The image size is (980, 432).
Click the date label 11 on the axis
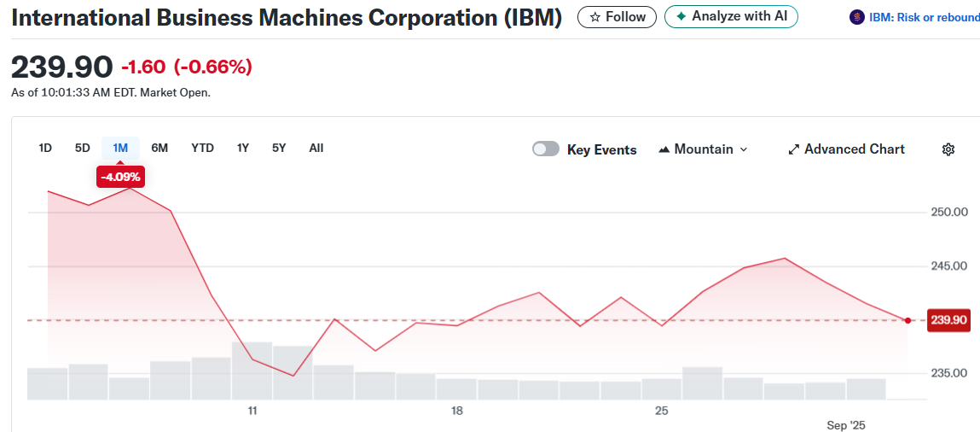pyautogui.click(x=252, y=411)
